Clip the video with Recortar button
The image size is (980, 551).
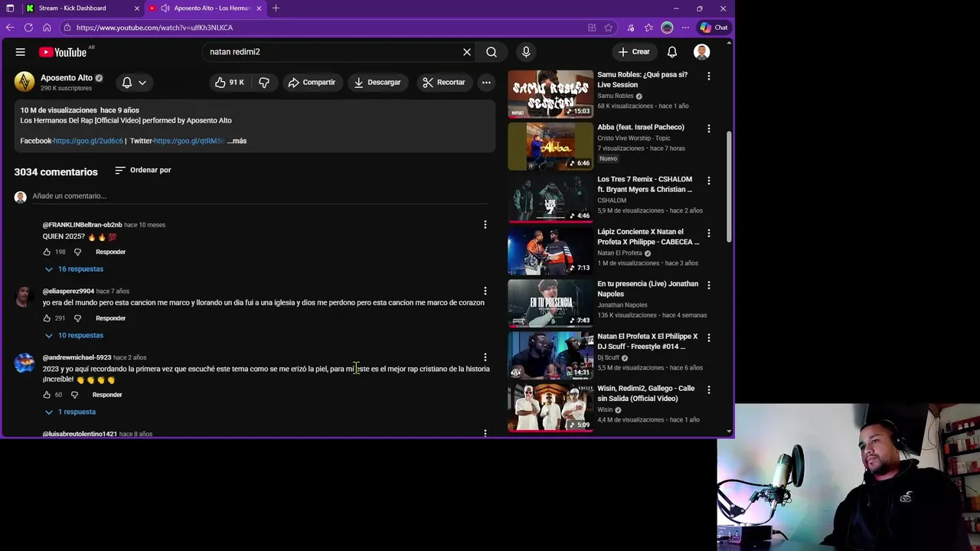(x=444, y=82)
